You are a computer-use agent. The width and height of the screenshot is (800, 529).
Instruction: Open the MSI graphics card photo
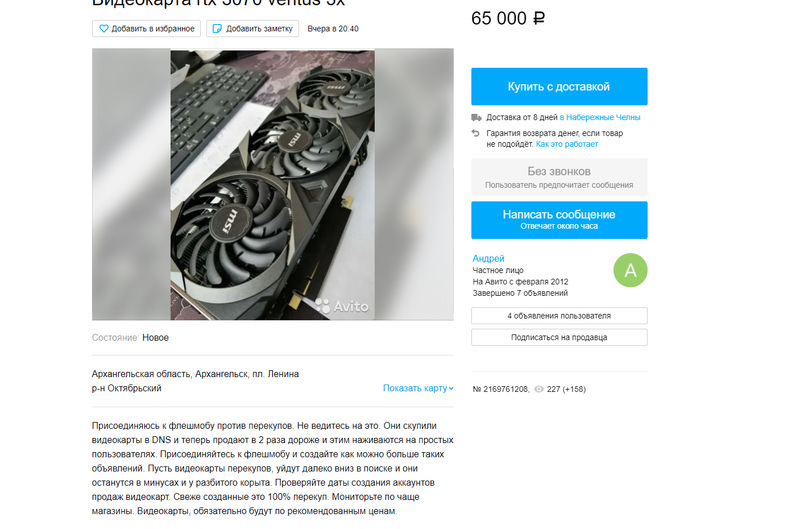click(272, 184)
